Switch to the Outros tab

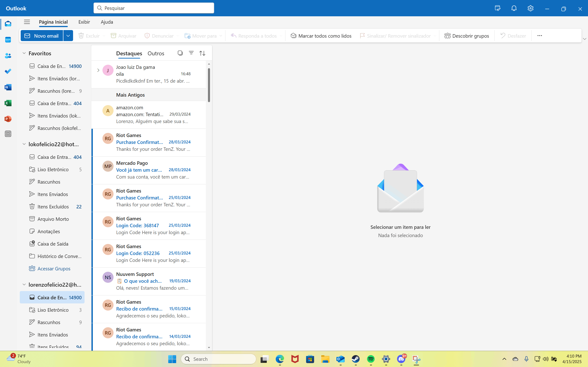pos(156,53)
